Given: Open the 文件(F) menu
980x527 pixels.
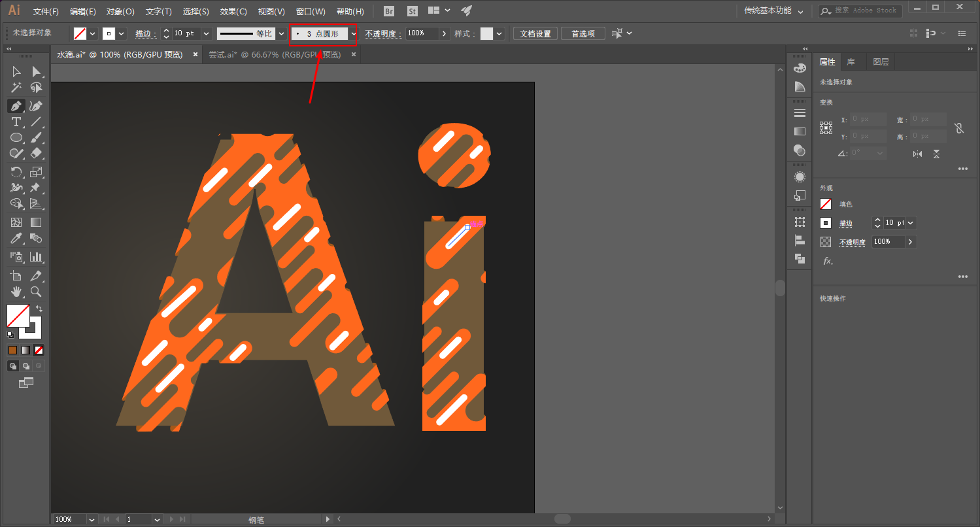Looking at the screenshot, I should [46, 11].
